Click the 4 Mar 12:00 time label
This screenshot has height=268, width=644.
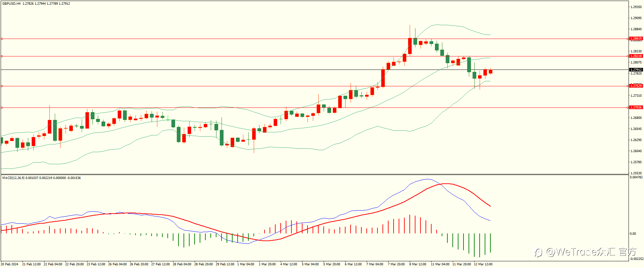(289, 264)
